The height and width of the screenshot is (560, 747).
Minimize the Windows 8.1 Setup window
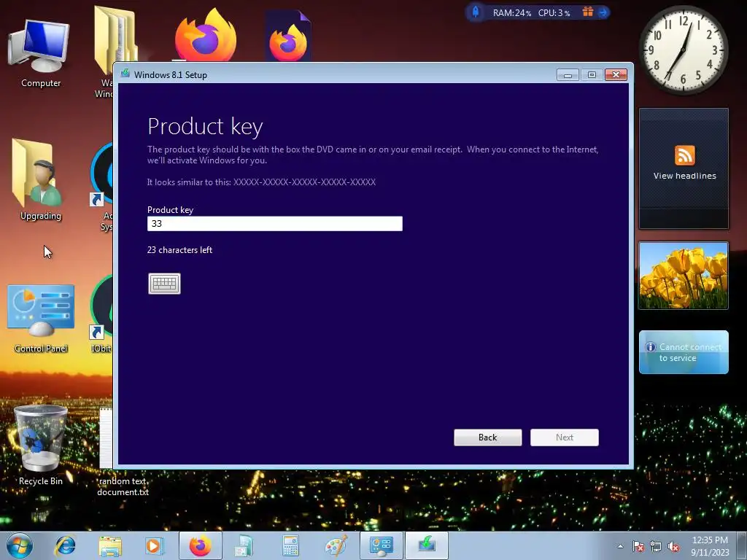568,75
